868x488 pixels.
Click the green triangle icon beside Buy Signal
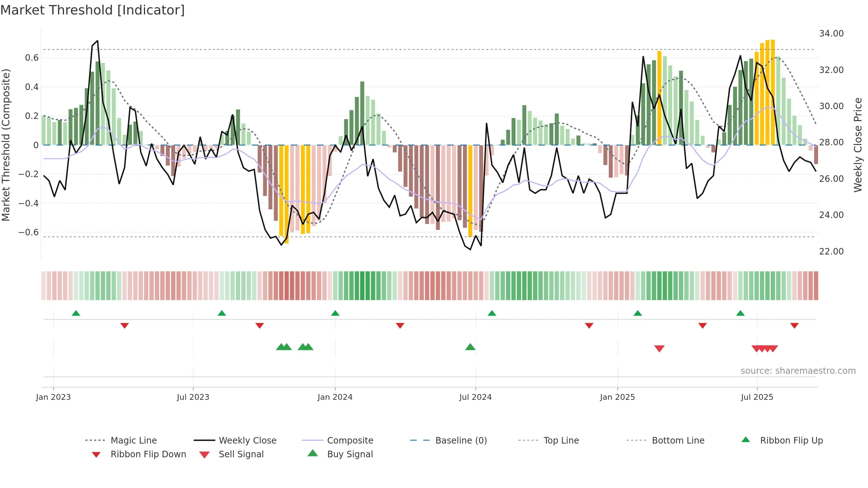tap(313, 453)
